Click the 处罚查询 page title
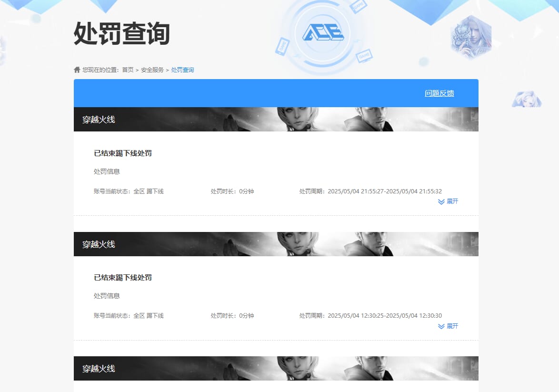Image resolution: width=559 pixels, height=392 pixels. point(121,33)
